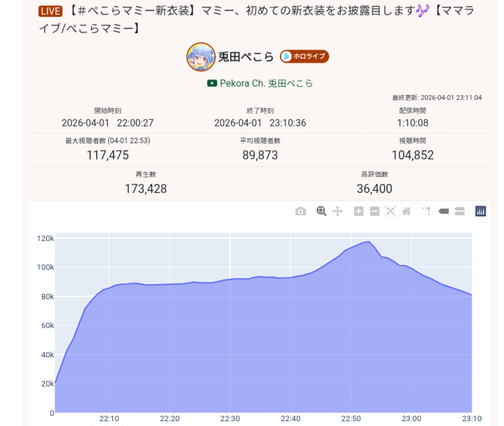Click the Autoscale chart icon

[390, 211]
